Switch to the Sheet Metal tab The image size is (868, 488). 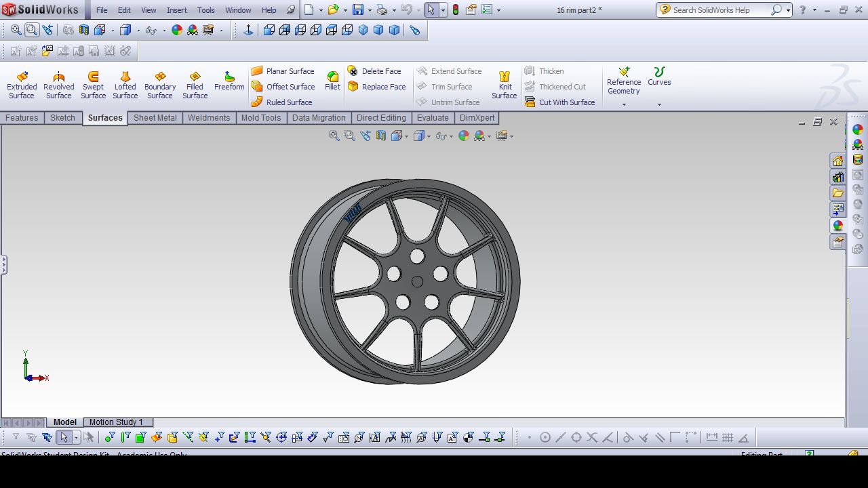(x=155, y=118)
